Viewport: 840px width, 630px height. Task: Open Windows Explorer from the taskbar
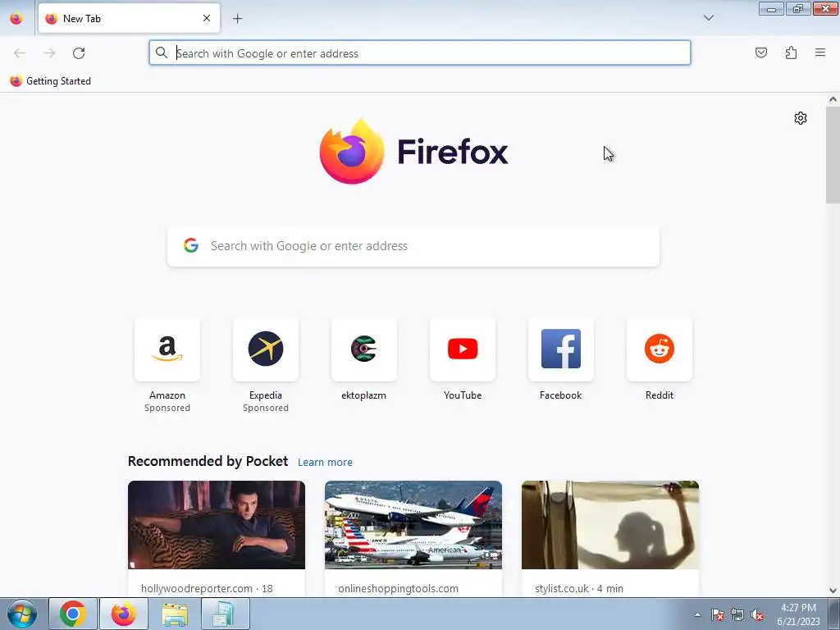(175, 614)
